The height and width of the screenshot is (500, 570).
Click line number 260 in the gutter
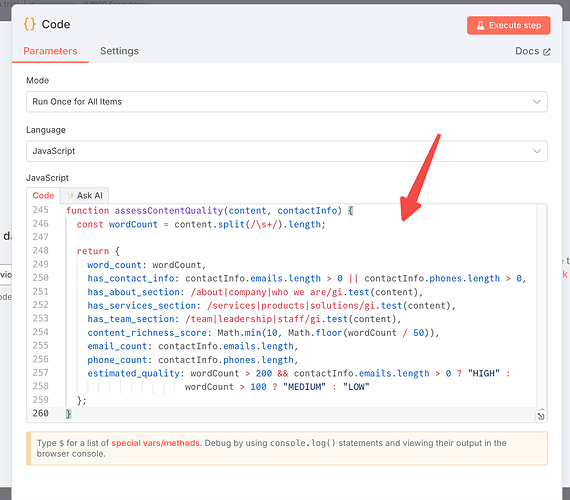point(40,413)
